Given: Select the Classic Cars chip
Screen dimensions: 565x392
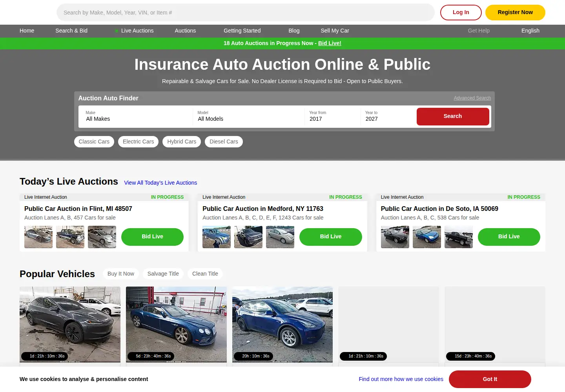Looking at the screenshot, I should tap(94, 142).
